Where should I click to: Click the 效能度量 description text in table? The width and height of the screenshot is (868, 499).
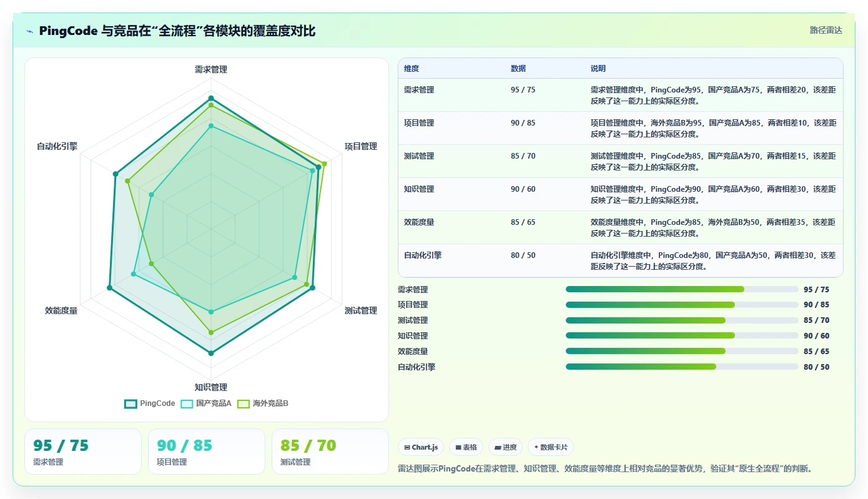click(713, 227)
